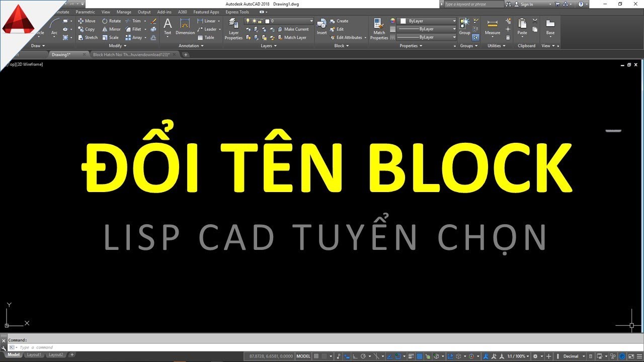The width and height of the screenshot is (644, 362).
Task: Click Customization menu icon in status bar
Action: point(639,356)
